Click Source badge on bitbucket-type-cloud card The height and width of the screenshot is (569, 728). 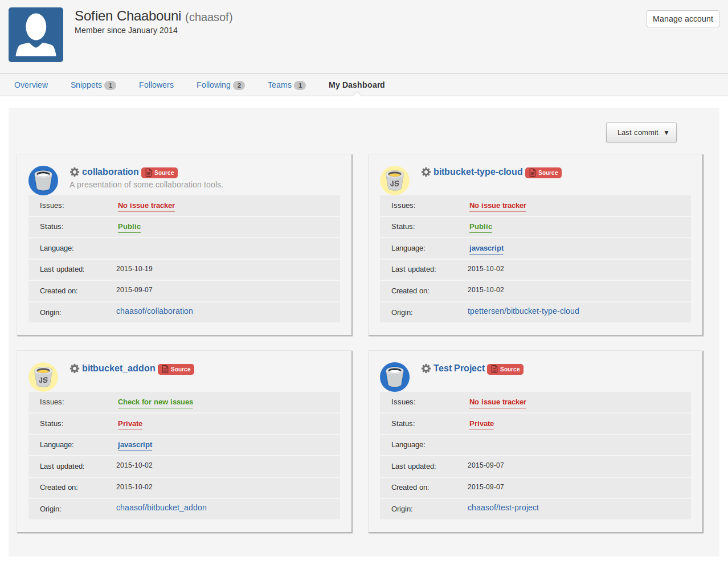point(543,173)
